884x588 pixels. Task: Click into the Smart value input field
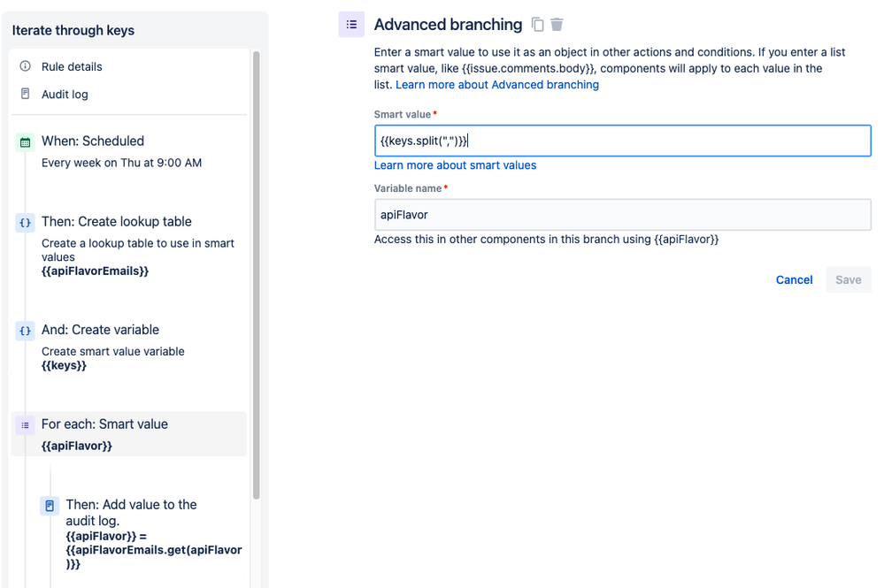click(622, 141)
